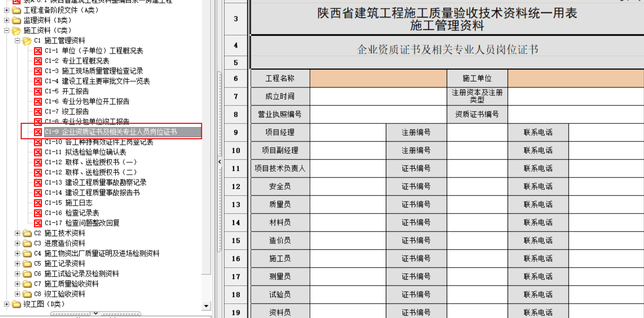The height and width of the screenshot is (318, 644).
Task: Click the folder icon for 监理资料（B类）
Action: 17,20
